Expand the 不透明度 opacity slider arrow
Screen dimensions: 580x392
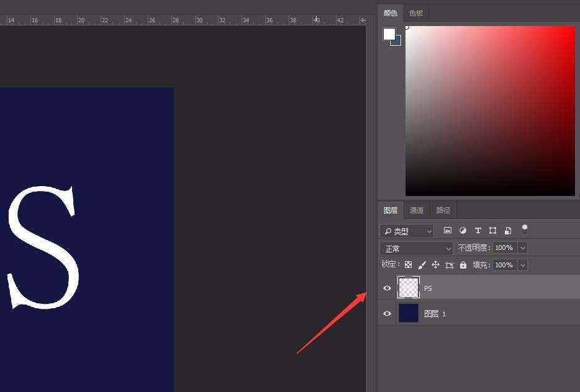click(x=522, y=247)
